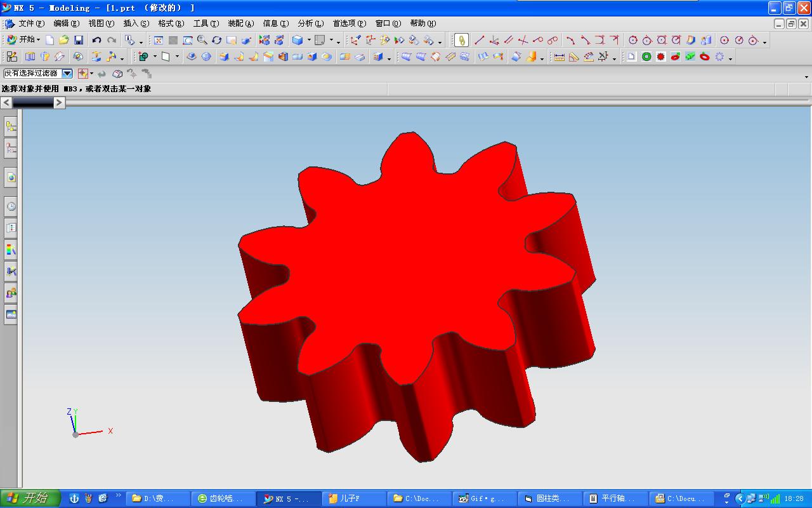The image size is (812, 508).
Task: Undo the last action
Action: click(x=96, y=40)
